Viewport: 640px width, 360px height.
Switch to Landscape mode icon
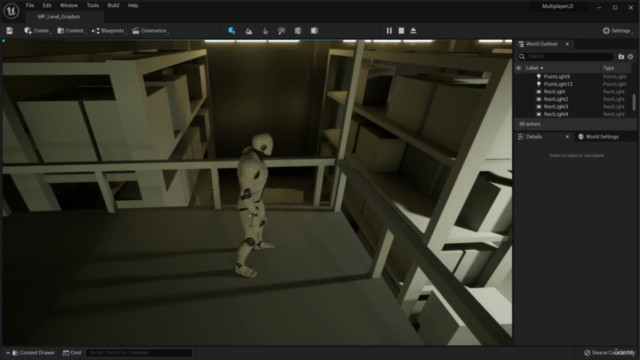[x=249, y=31]
